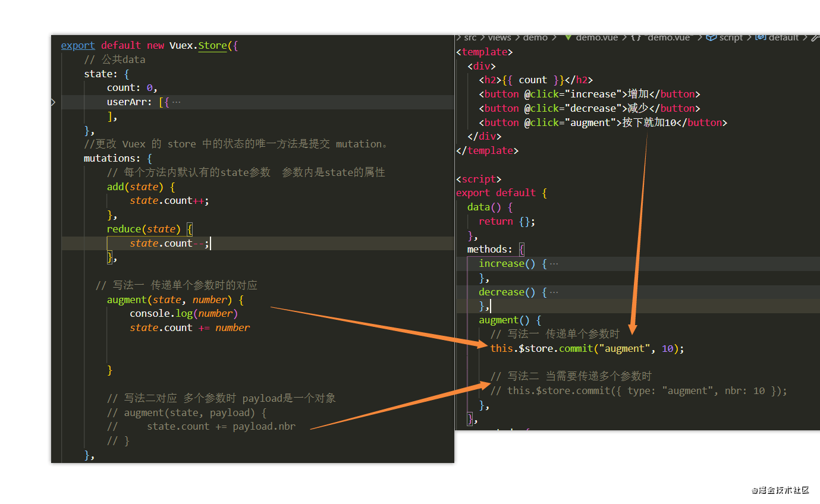Click 'augment() {' in methods

point(510,320)
